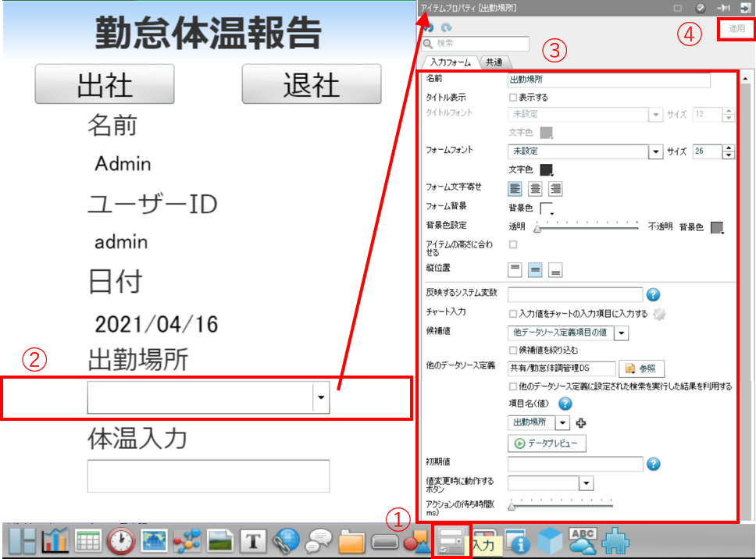This screenshot has height=559, width=756.
Task: Click help icon next to 反映するシステム変数
Action: (x=654, y=294)
